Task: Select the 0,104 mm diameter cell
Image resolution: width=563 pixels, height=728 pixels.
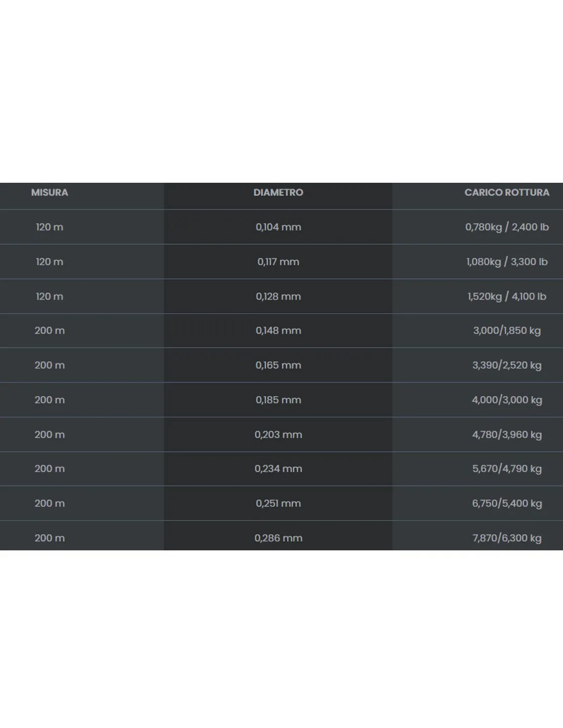Action: coord(278,227)
